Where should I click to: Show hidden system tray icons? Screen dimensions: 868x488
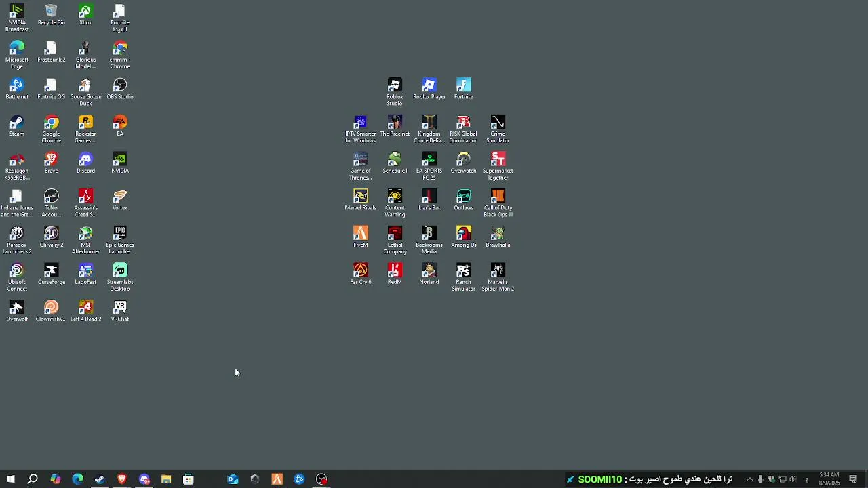tap(749, 479)
